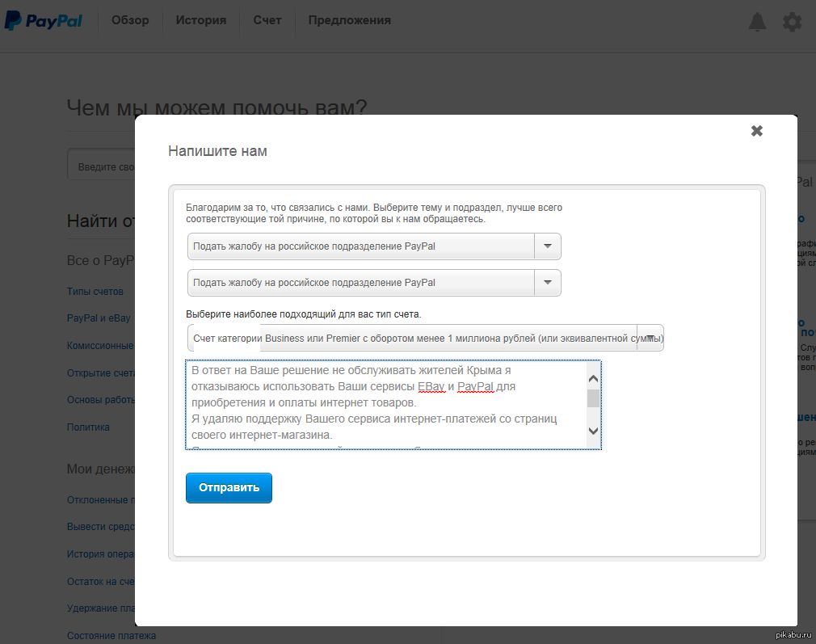Viewport: 816px width, 644px height.
Task: Open the «PayPal и eBay» link
Action: (99, 318)
